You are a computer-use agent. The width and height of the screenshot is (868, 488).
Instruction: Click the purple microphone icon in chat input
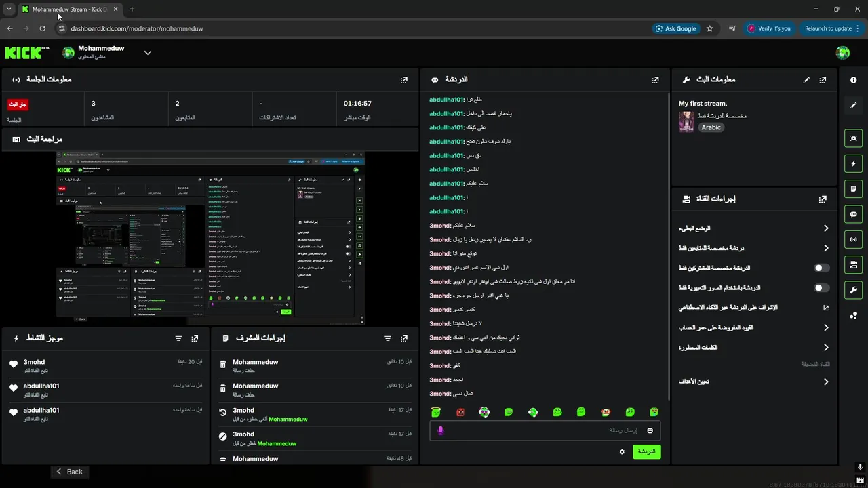click(x=440, y=430)
